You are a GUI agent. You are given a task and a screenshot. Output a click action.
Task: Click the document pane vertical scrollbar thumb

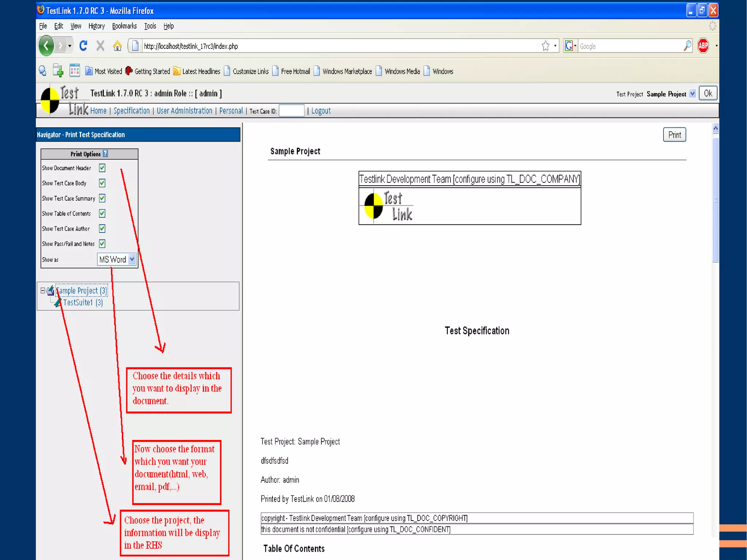tap(716, 200)
